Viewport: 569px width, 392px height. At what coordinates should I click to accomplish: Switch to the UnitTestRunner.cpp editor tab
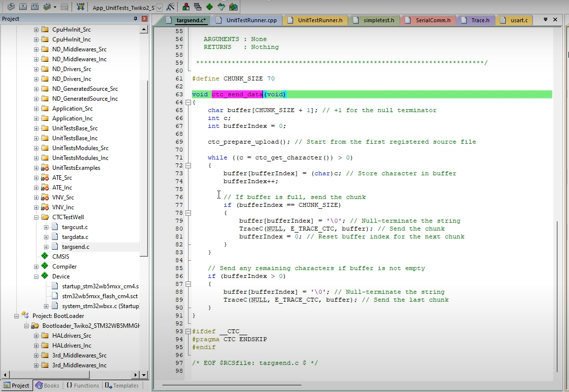(251, 20)
